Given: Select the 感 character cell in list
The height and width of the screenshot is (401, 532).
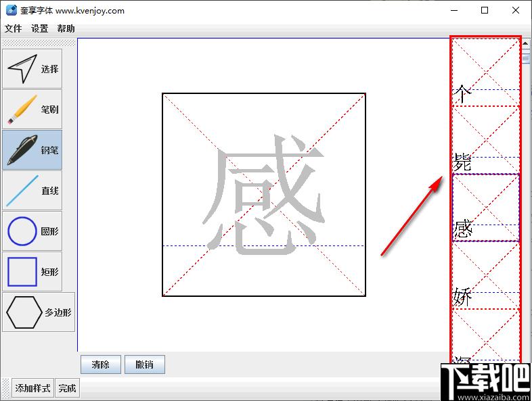Looking at the screenshot, I should tap(486, 208).
